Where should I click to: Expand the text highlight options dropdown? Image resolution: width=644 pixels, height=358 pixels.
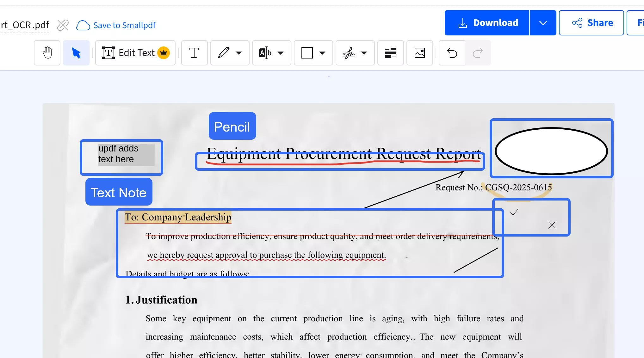[x=281, y=53]
